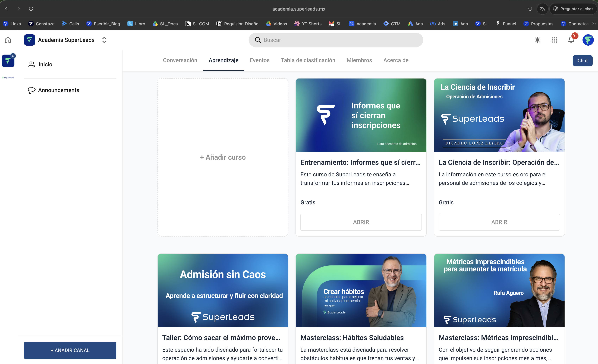Open the Propuestas bookmark

click(x=539, y=24)
